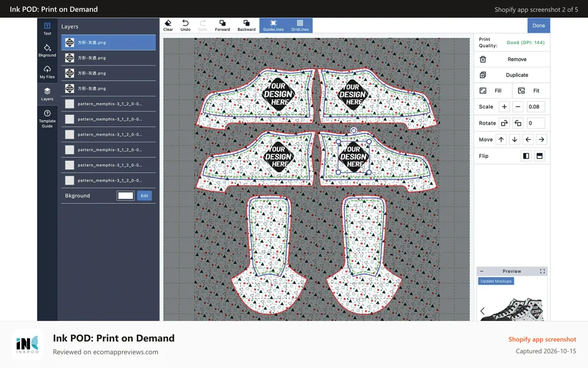Rotate the layer counterclockwise
The height and width of the screenshot is (368, 588).
coord(518,123)
